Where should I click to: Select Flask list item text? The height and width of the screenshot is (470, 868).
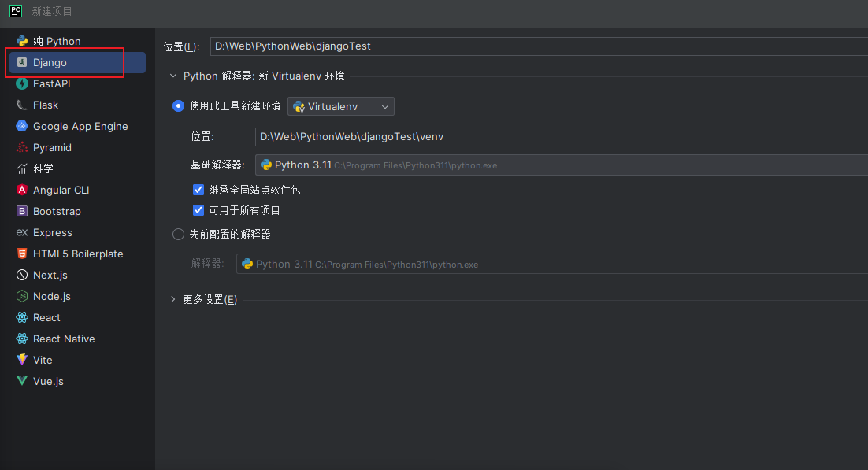[46, 105]
